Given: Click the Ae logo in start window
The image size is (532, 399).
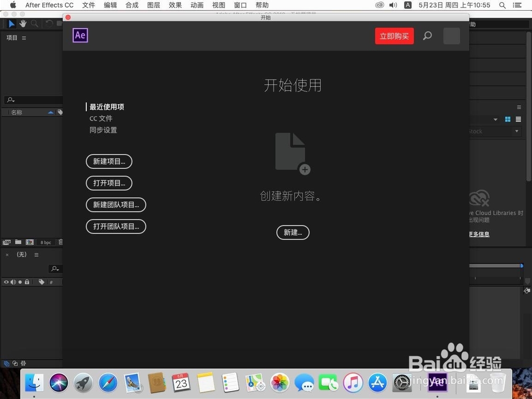Looking at the screenshot, I should [80, 35].
